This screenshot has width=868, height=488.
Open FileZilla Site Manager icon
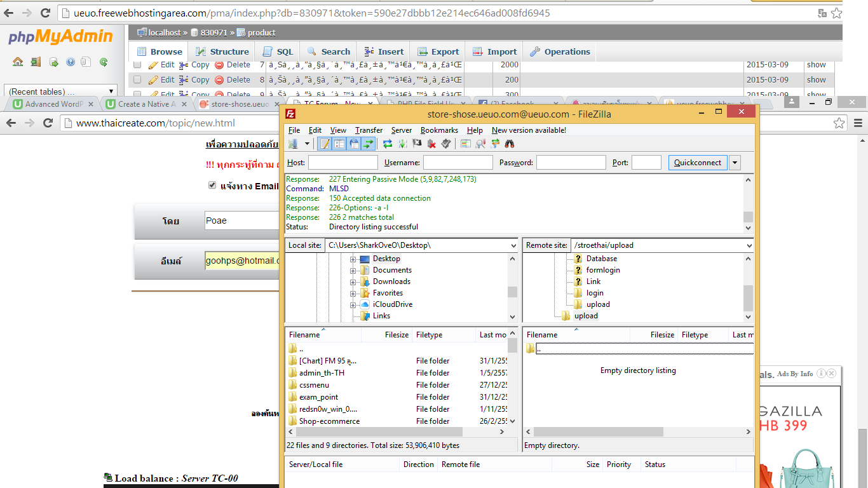pyautogui.click(x=293, y=144)
